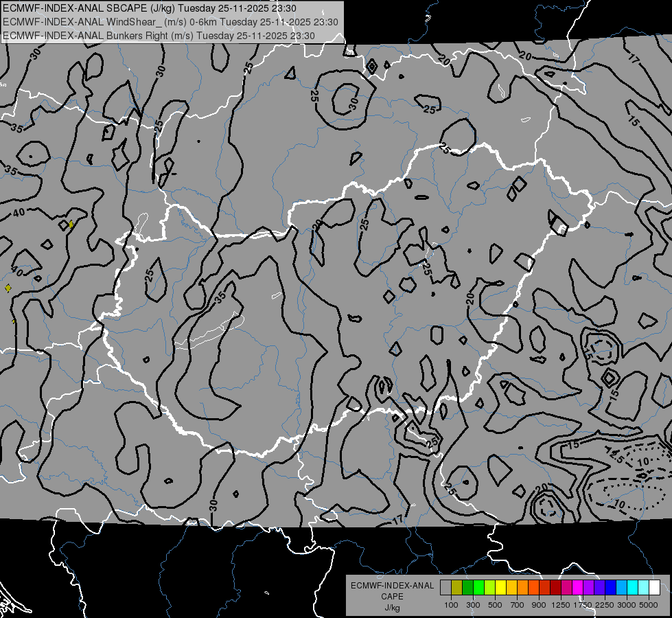This screenshot has width=672, height=618.
Task: Pick the pure yellow legend swatch
Action: [x=501, y=587]
